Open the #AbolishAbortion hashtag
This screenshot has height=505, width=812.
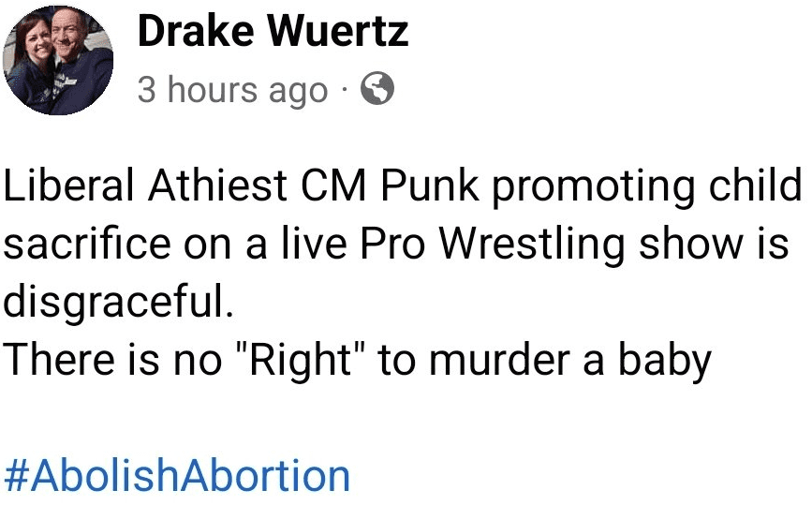coord(177,475)
